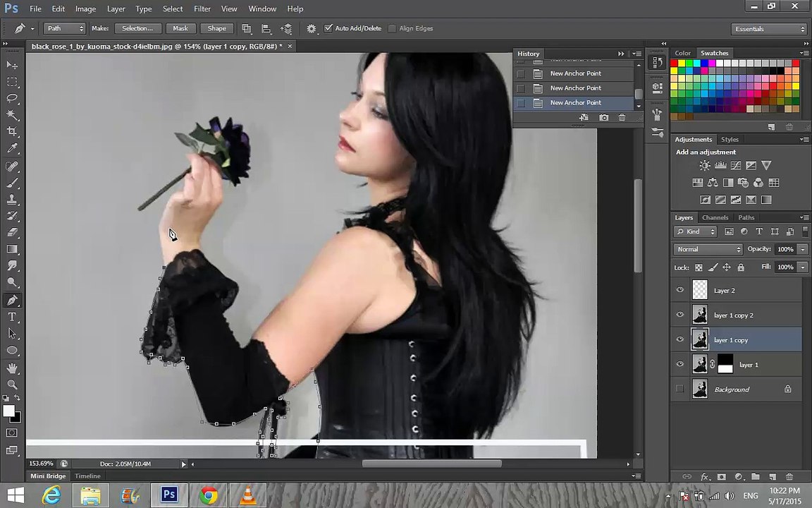Select the Clone Stamp tool
Viewport: 812px width, 508px height.
(x=12, y=200)
